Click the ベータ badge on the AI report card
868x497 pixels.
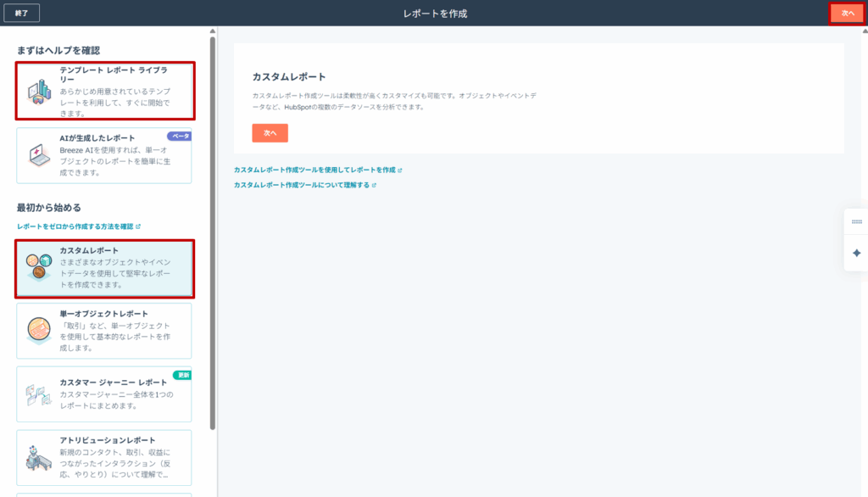tap(179, 136)
